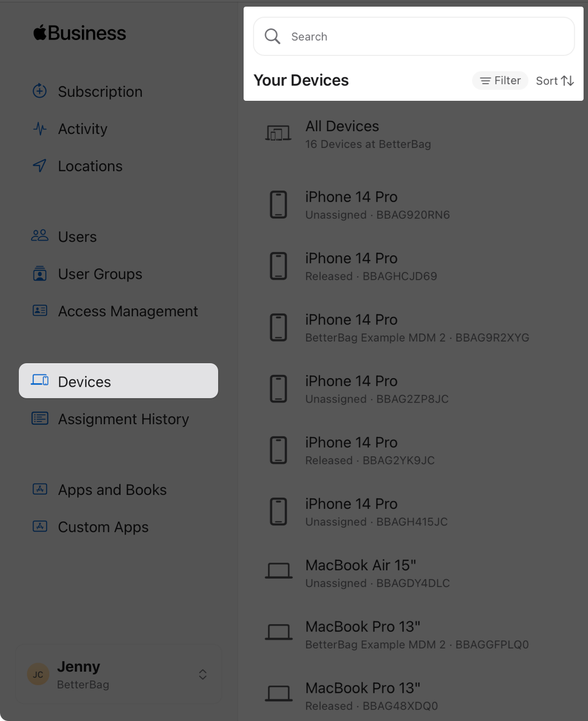Viewport: 588px width, 721px height.
Task: Select the Locations arrow icon
Action: (x=40, y=166)
